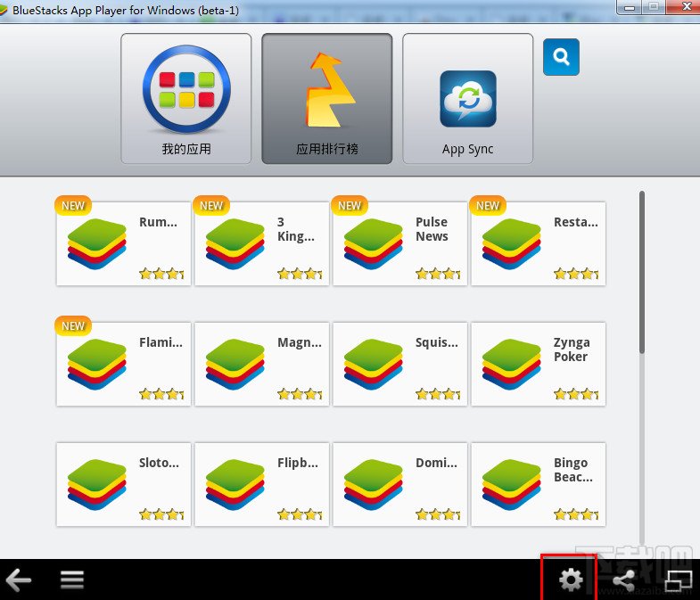Open the hamburger menu icon

(x=72, y=579)
